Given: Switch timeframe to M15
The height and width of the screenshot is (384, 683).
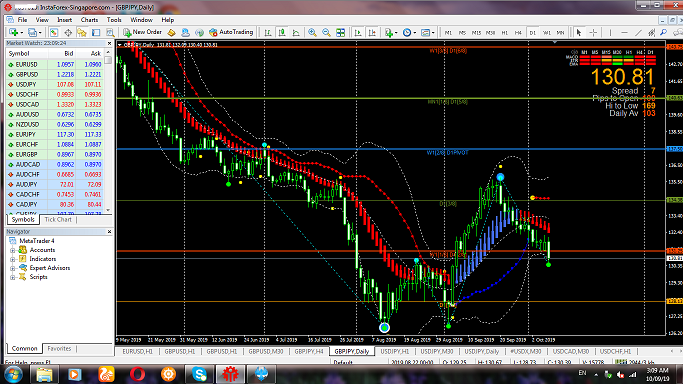Looking at the screenshot, I should 476,33.
